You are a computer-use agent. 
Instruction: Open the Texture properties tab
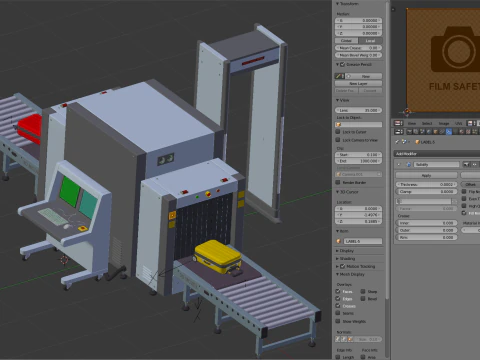[x=468, y=131]
